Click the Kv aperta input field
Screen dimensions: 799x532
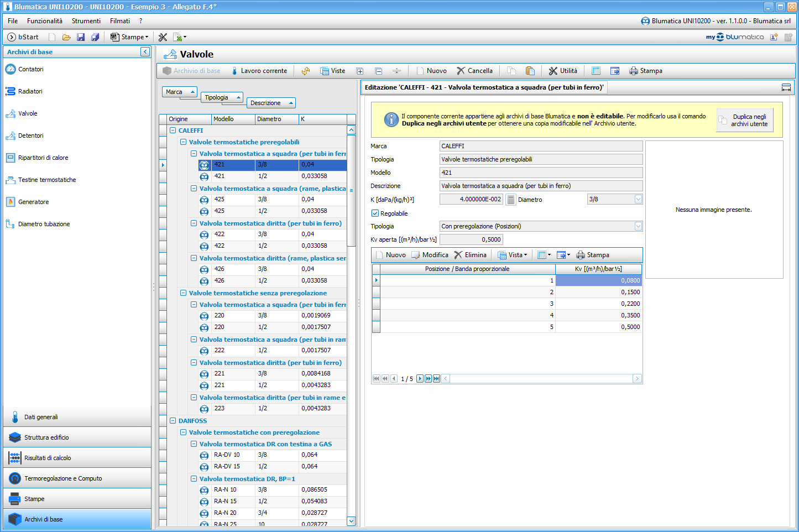coord(471,239)
